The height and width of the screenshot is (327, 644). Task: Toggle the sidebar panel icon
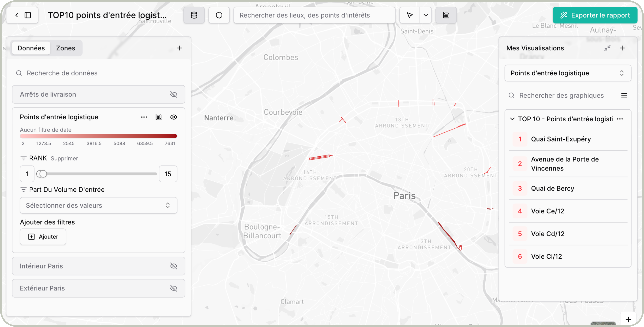click(x=28, y=15)
